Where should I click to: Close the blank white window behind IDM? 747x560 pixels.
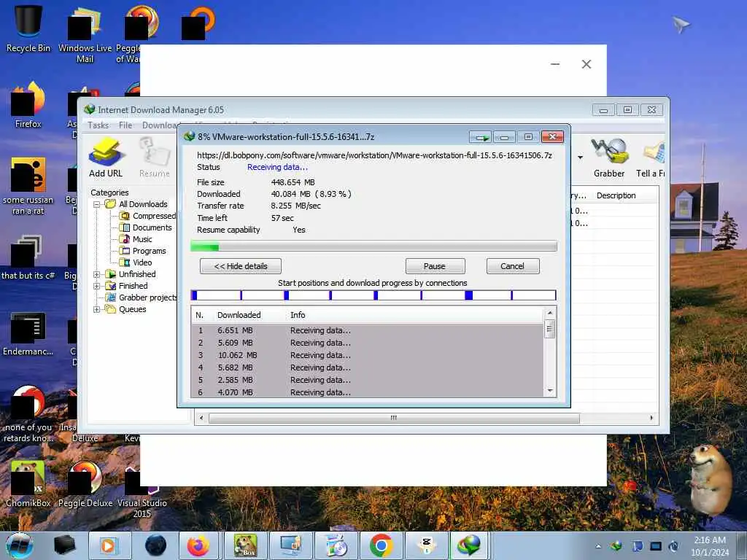[x=587, y=64]
